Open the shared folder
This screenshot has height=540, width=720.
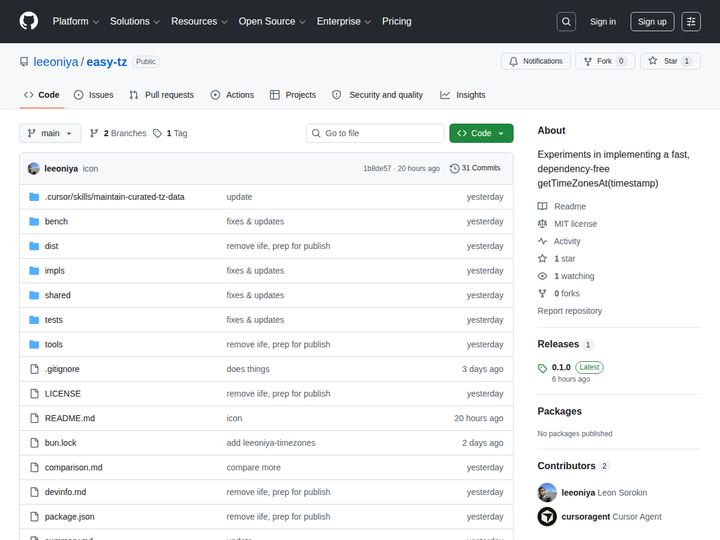[57, 295]
